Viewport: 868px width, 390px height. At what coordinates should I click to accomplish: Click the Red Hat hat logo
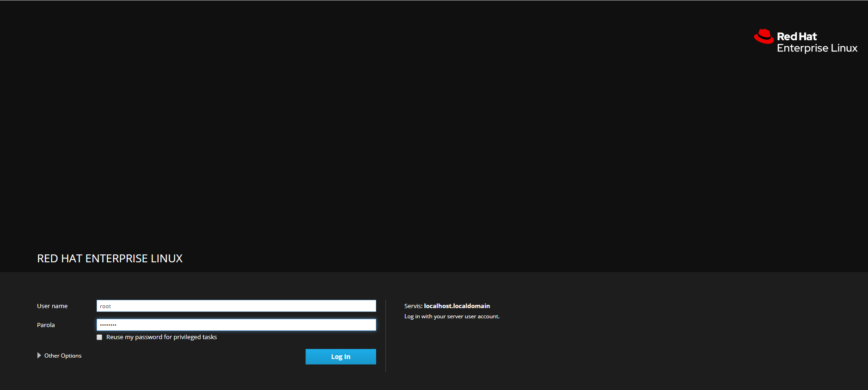tap(764, 37)
